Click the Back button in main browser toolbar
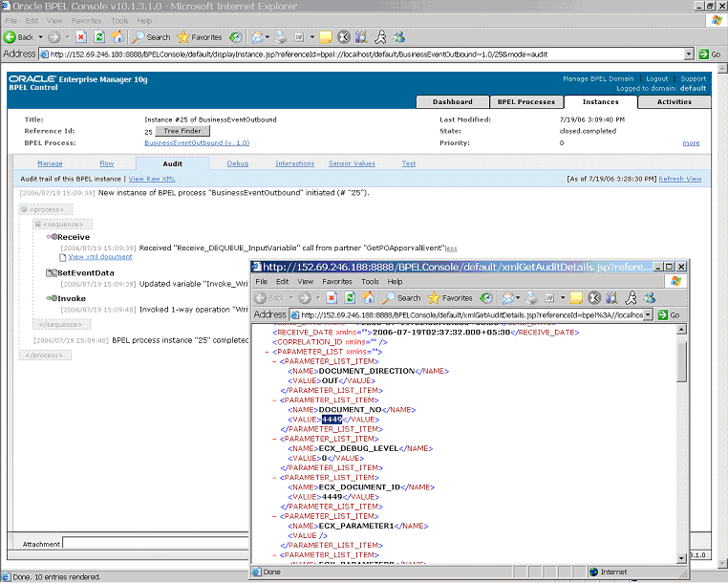This screenshot has width=728, height=583. tap(18, 37)
